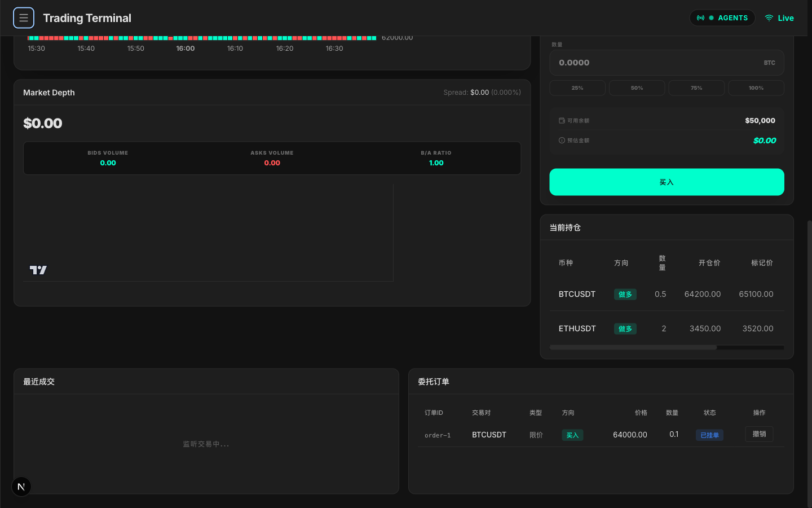Open the AGENTS panel button

pos(722,18)
